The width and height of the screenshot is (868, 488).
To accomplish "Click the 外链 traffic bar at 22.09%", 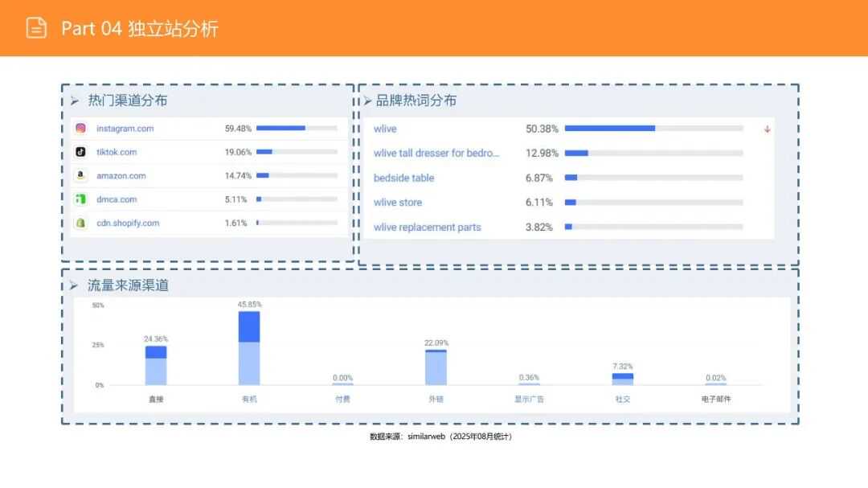I will click(x=436, y=367).
